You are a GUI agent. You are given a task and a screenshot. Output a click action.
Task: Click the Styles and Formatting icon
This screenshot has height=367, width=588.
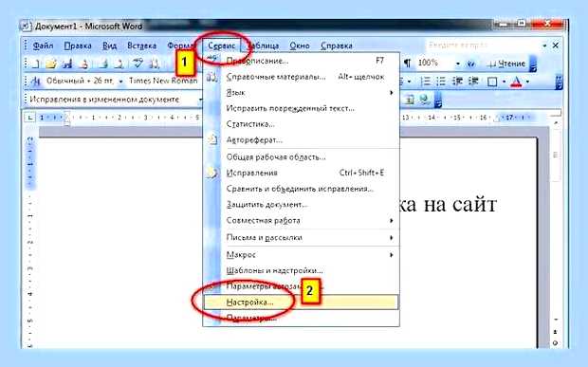coord(36,82)
